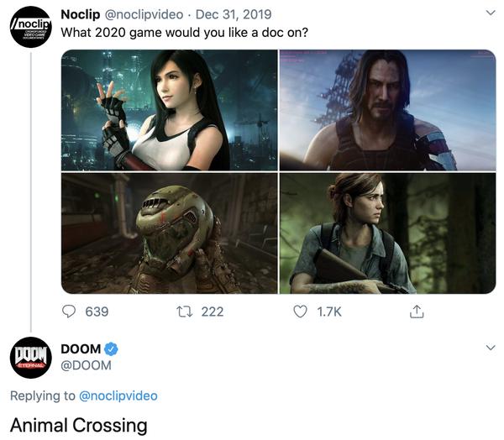This screenshot has height=440, width=504.
Task: Like the Noclip tweet with heart icon
Action: (300, 312)
